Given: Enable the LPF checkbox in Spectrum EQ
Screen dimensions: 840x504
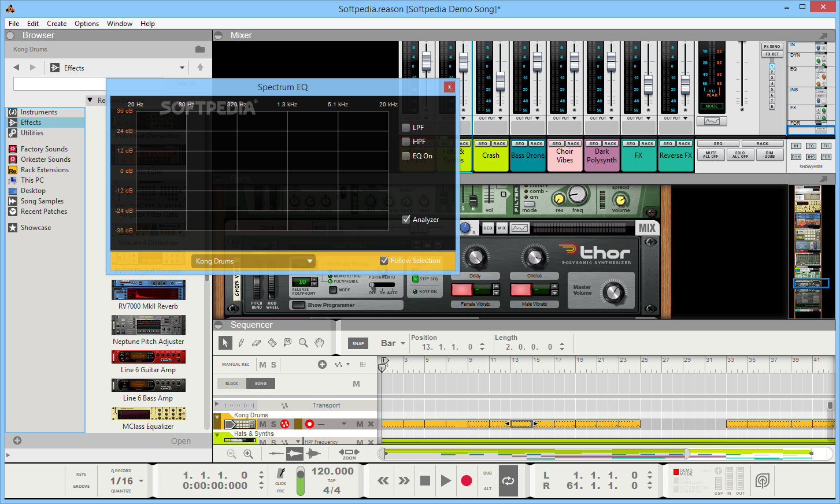Looking at the screenshot, I should tap(406, 127).
